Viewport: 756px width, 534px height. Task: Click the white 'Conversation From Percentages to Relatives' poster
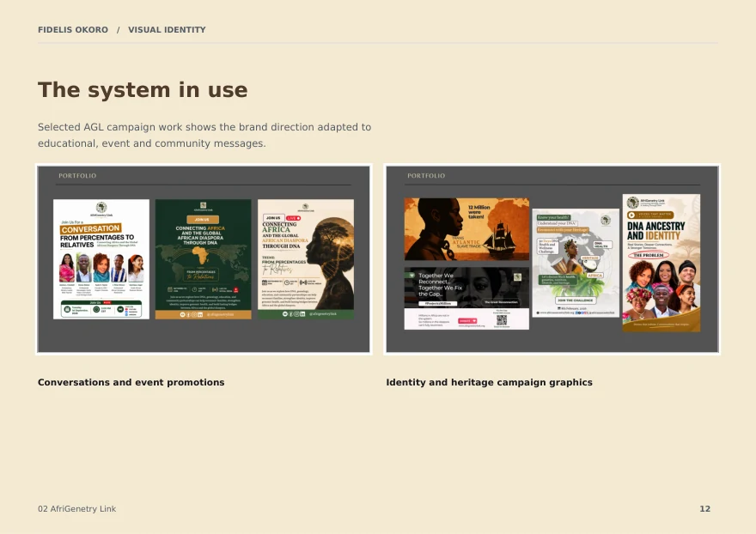click(x=101, y=258)
